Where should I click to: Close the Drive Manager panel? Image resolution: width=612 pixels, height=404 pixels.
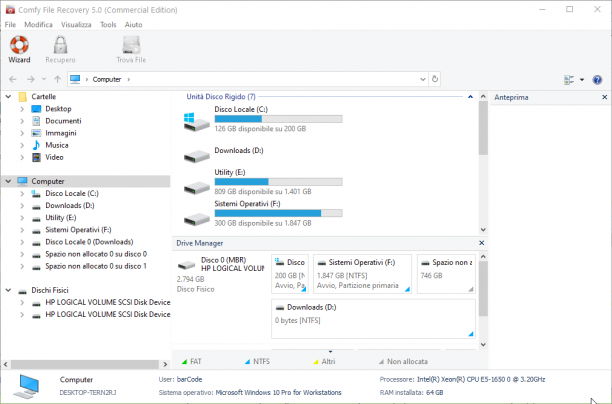tap(482, 243)
